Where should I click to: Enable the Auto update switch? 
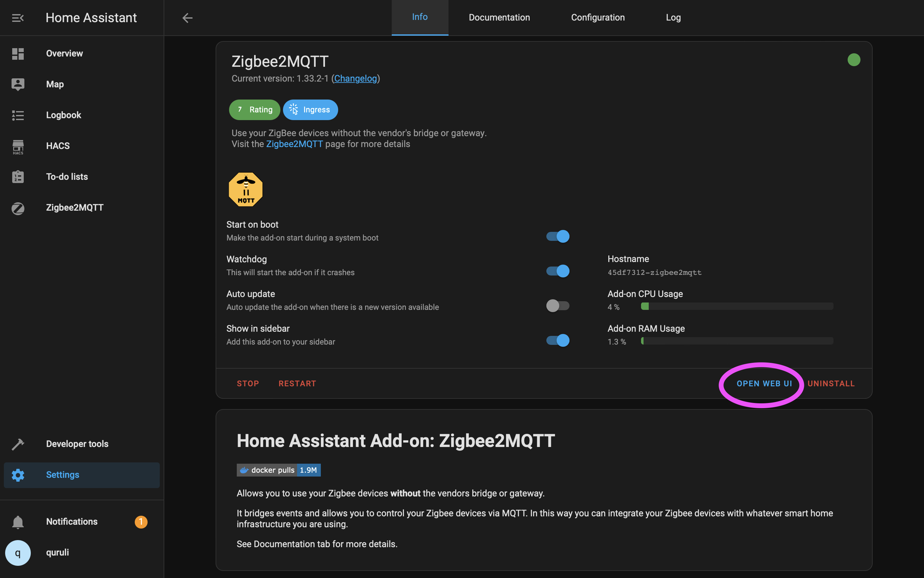pyautogui.click(x=558, y=306)
